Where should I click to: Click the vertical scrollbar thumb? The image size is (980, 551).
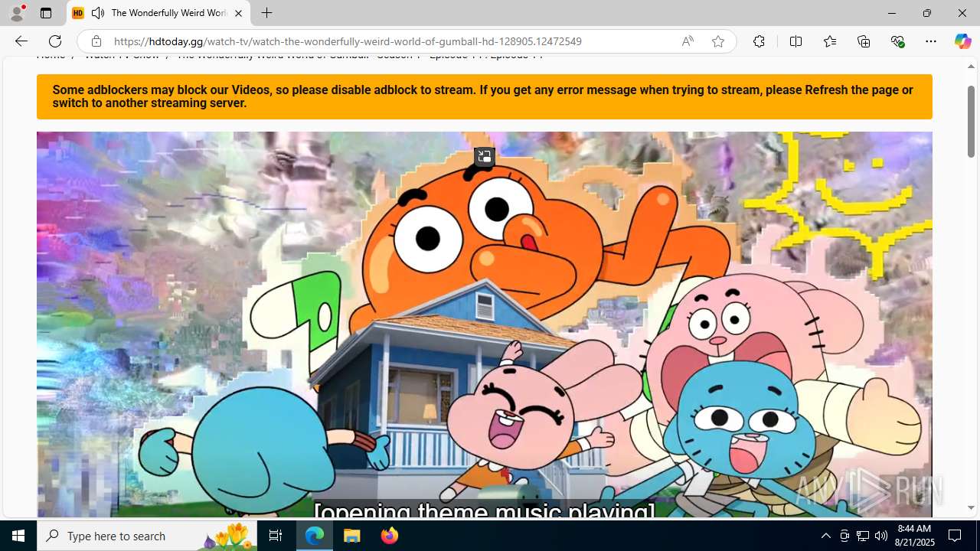(x=971, y=121)
